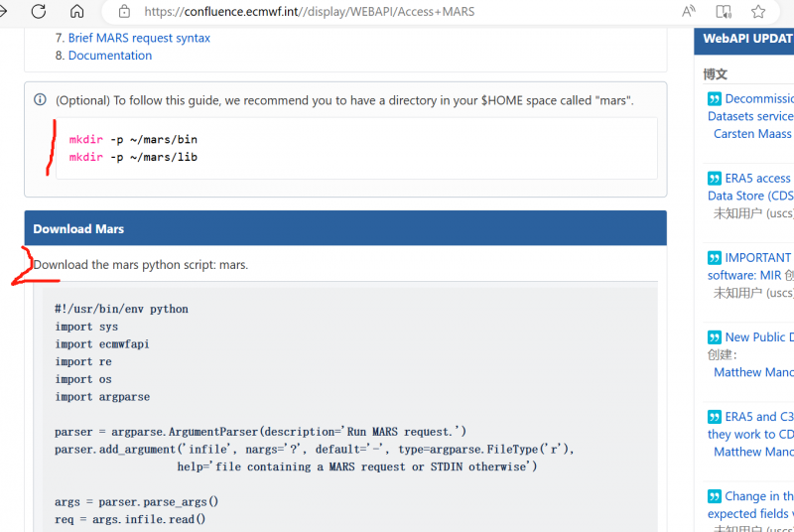Viewport: 794px width, 532px height.
Task: Click blog quote icon beside Decommission post
Action: [715, 99]
